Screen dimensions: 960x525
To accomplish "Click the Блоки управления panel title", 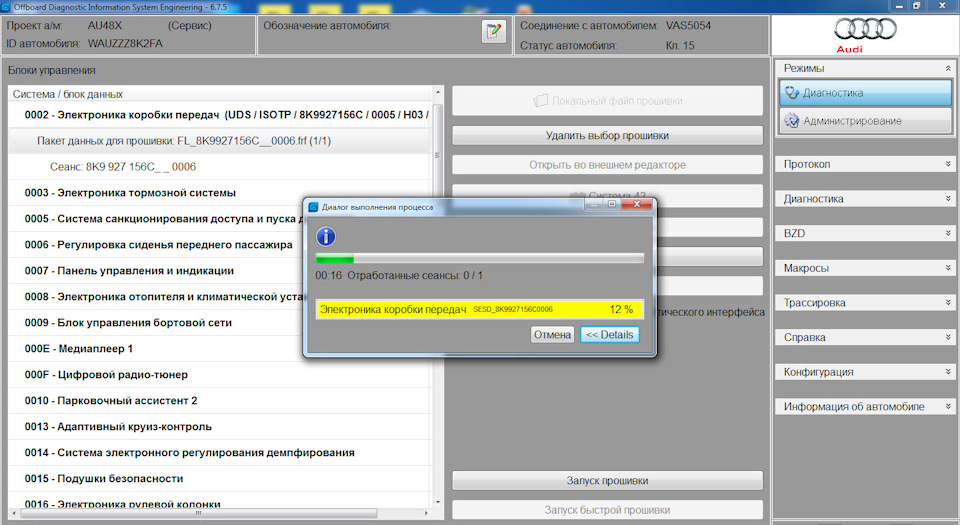I will (x=51, y=70).
